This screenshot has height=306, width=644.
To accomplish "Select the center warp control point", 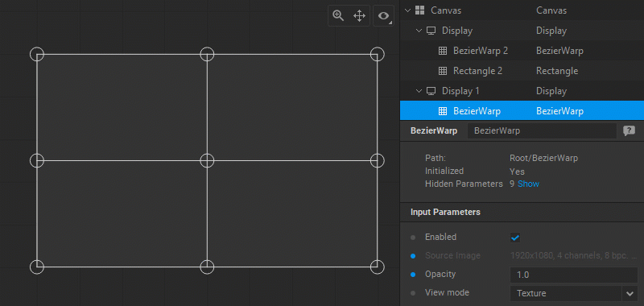I will click(207, 160).
